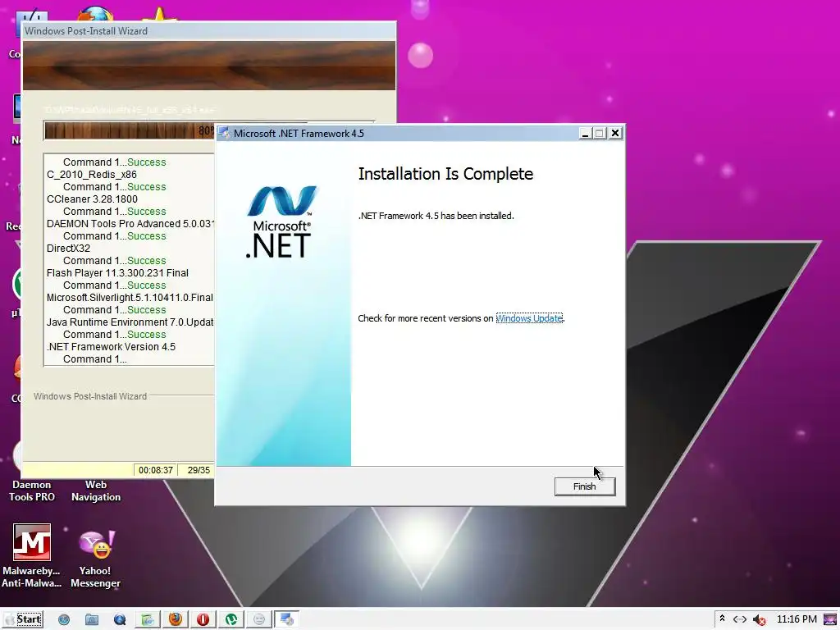Click the network connection tray icon
This screenshot has height=630, width=840.
pos(740,619)
